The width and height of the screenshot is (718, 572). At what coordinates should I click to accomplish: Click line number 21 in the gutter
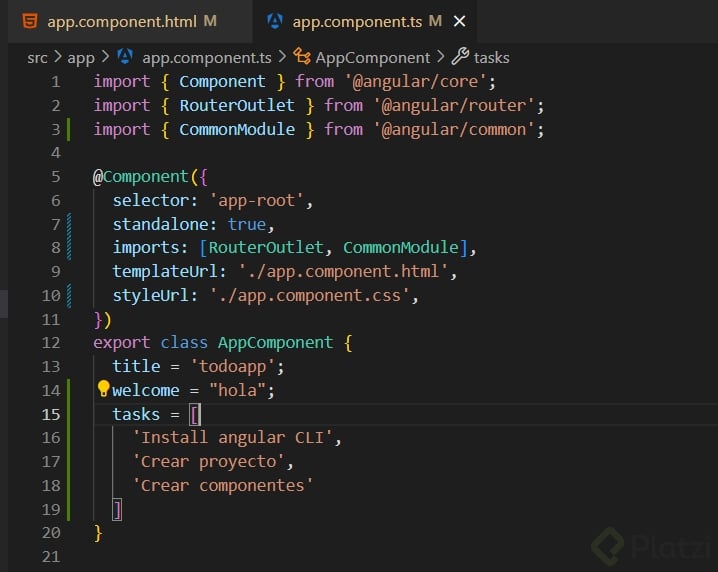tap(51, 557)
